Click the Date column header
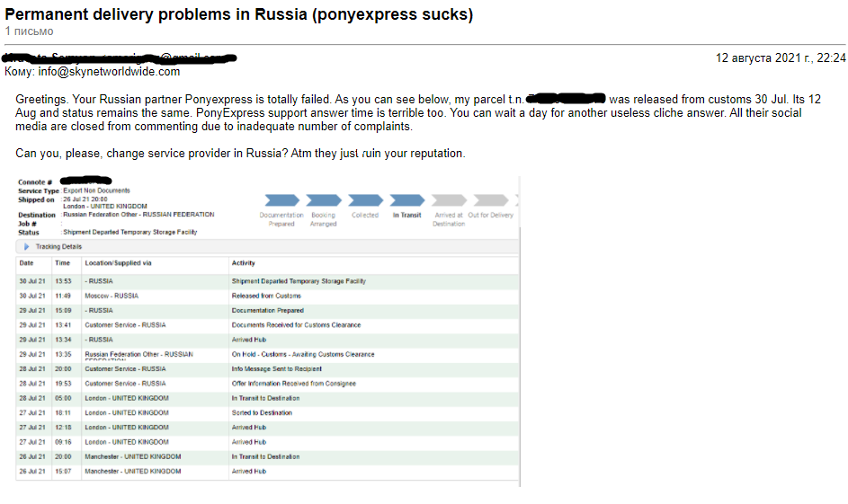The width and height of the screenshot is (848, 504). [x=26, y=263]
